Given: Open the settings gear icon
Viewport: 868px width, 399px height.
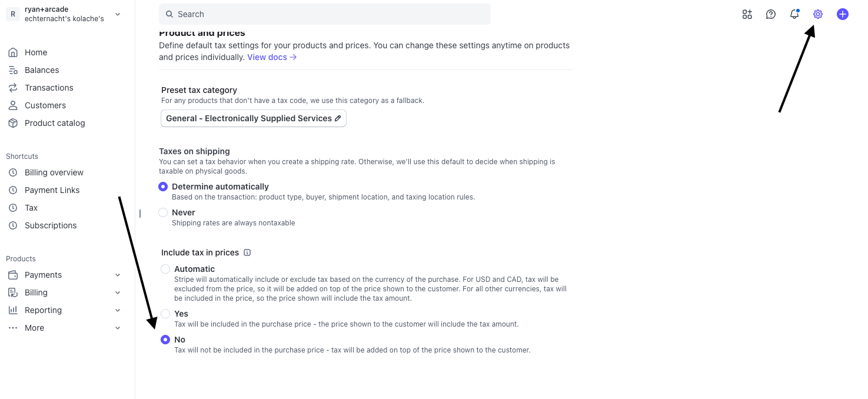Looking at the screenshot, I should coord(818,14).
